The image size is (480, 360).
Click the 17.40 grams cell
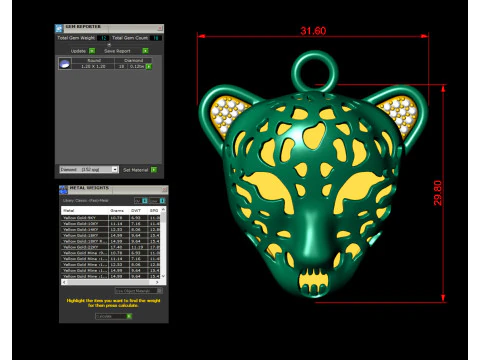119,247
